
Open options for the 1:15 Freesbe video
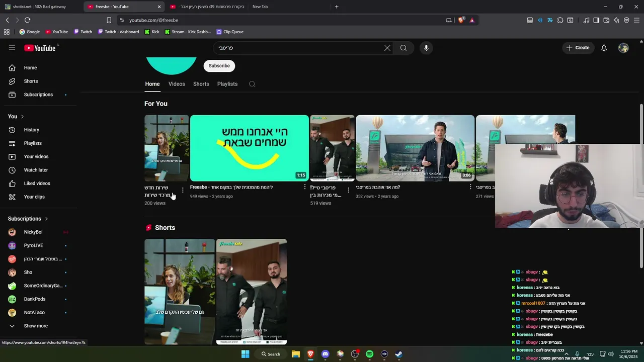click(x=304, y=187)
